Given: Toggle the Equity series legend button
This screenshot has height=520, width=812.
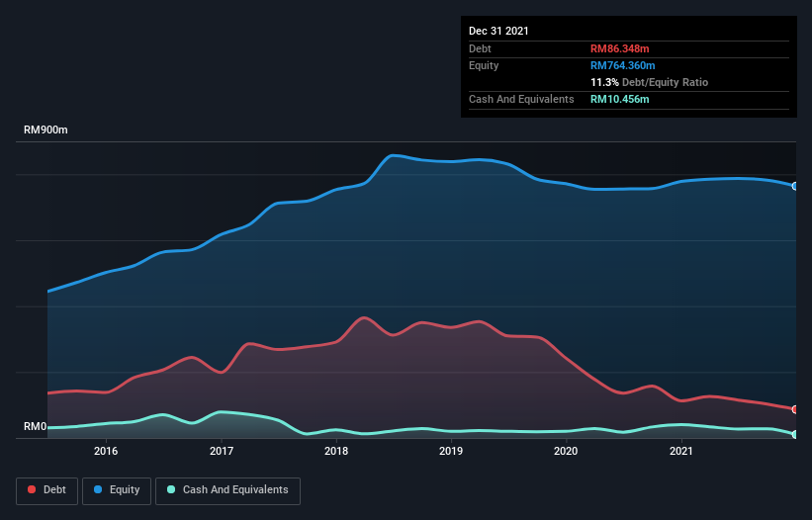Looking at the screenshot, I should point(117,490).
